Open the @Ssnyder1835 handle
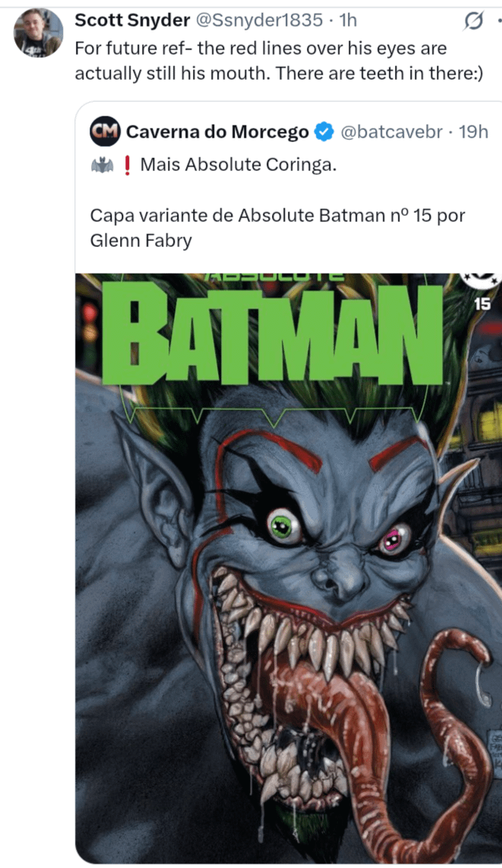The height and width of the screenshot is (868, 502). (258, 21)
